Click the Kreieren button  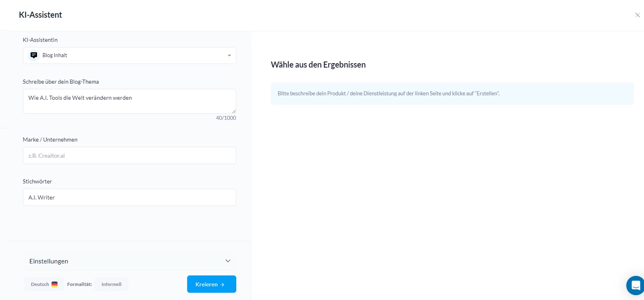click(x=212, y=284)
